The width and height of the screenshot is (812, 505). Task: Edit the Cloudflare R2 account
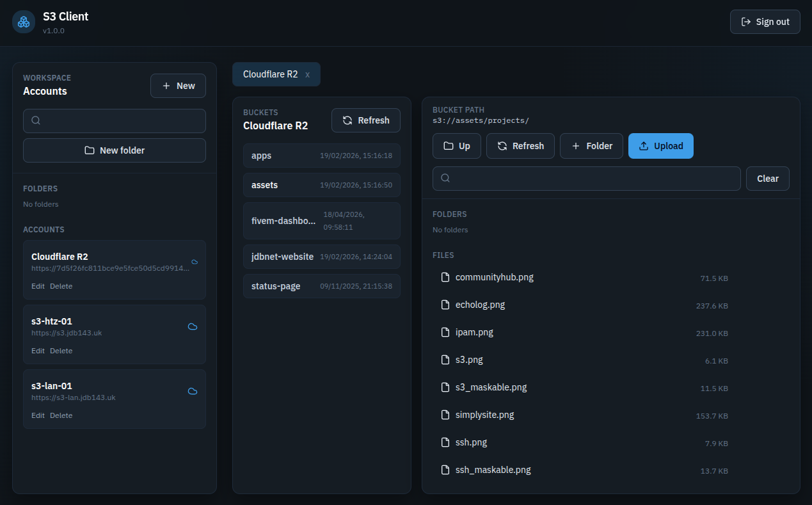38,286
